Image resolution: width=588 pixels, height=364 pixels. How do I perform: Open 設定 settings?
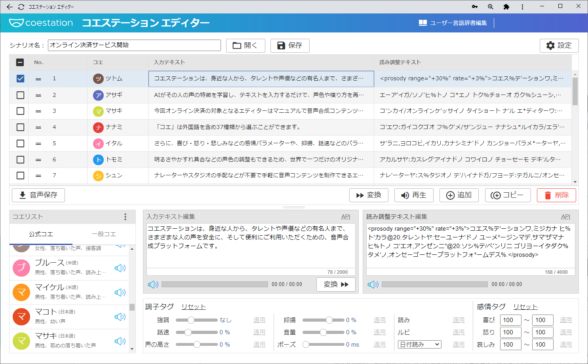(559, 45)
